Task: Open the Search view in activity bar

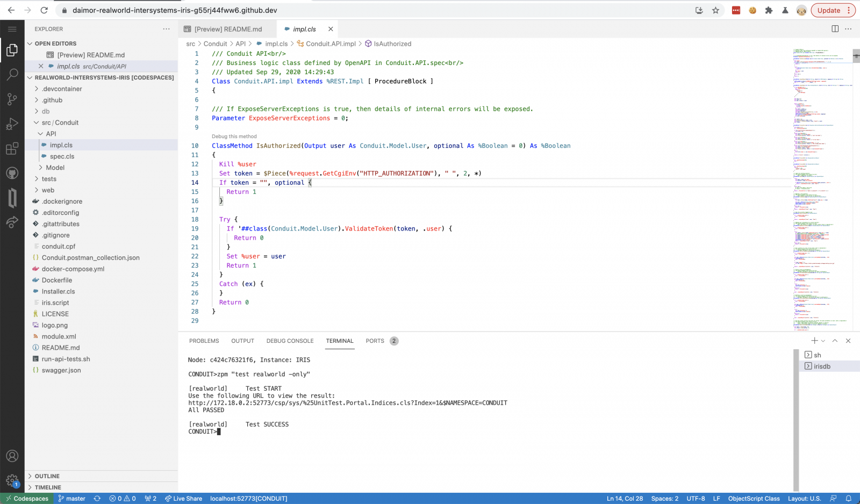Action: coord(12,75)
